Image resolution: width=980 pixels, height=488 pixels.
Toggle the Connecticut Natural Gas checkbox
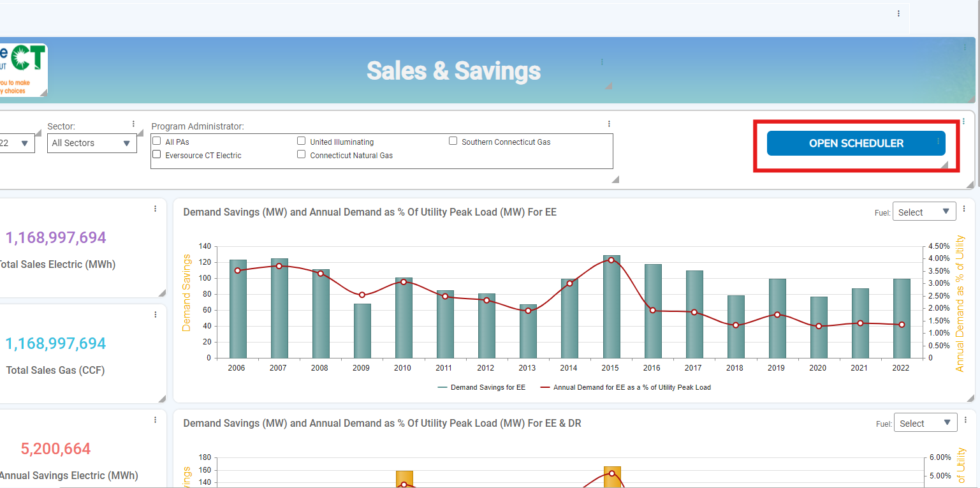pos(302,154)
